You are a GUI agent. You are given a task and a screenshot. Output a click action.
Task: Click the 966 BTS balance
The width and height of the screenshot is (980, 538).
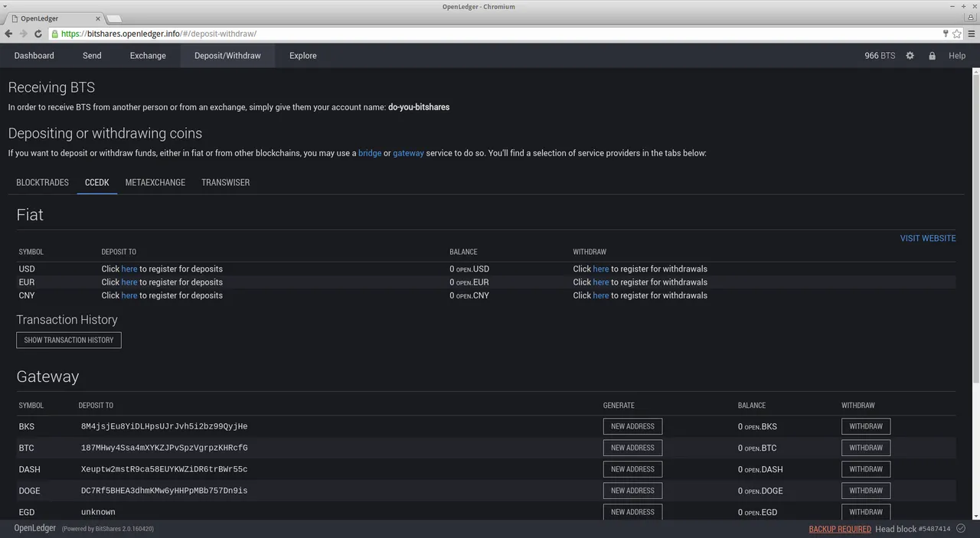(x=880, y=56)
